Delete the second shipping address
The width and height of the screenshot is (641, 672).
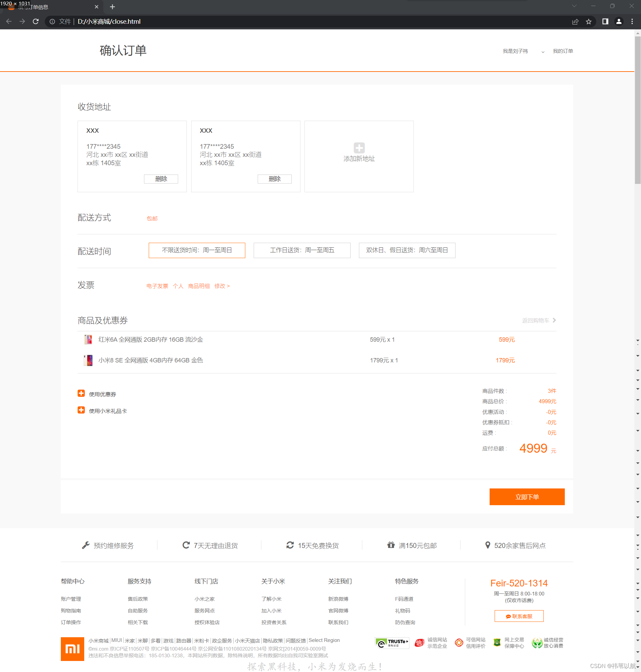(274, 179)
